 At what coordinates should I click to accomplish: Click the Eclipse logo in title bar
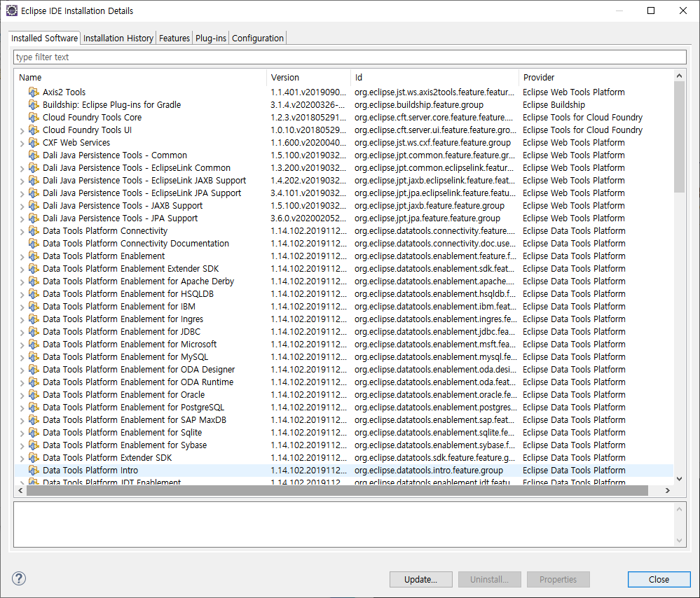pyautogui.click(x=12, y=11)
